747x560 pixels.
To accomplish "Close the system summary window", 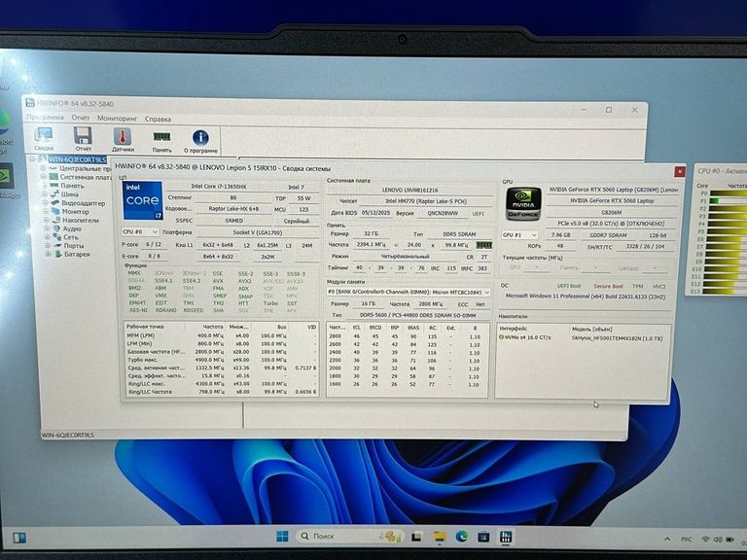I will (x=680, y=171).
